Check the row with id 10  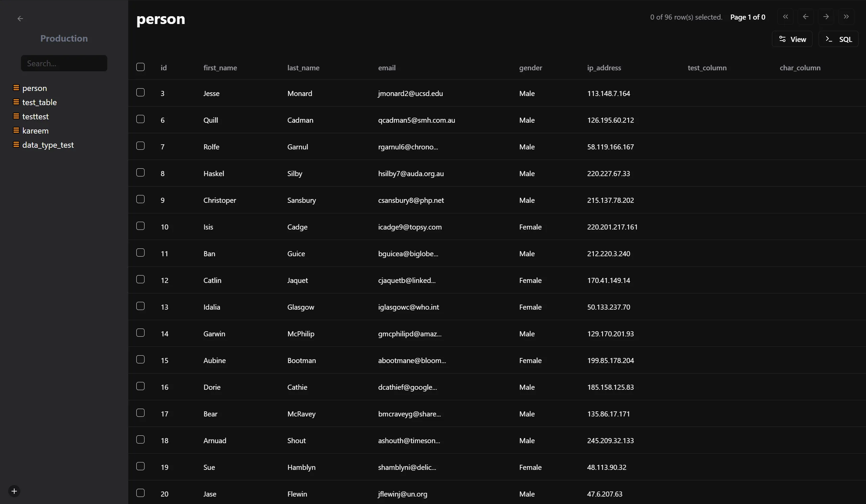(140, 226)
